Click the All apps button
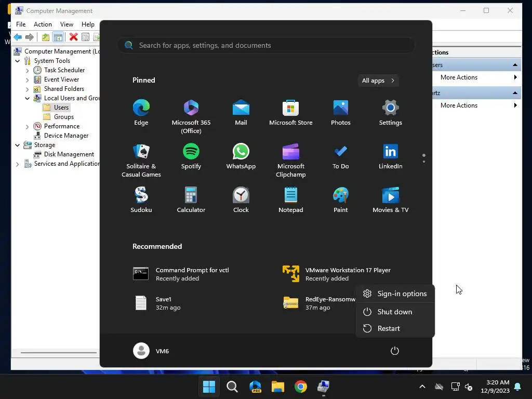This screenshot has width=532, height=399. [x=378, y=81]
